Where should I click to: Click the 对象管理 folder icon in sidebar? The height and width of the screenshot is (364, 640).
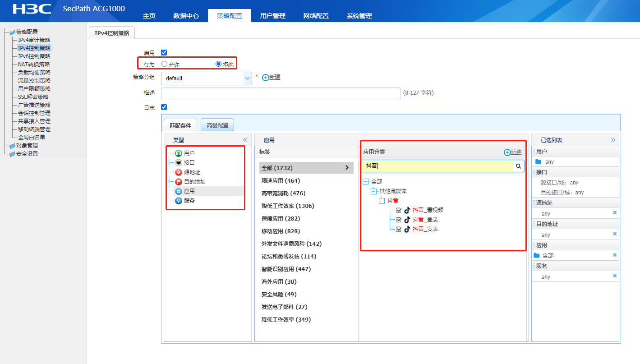(x=13, y=146)
